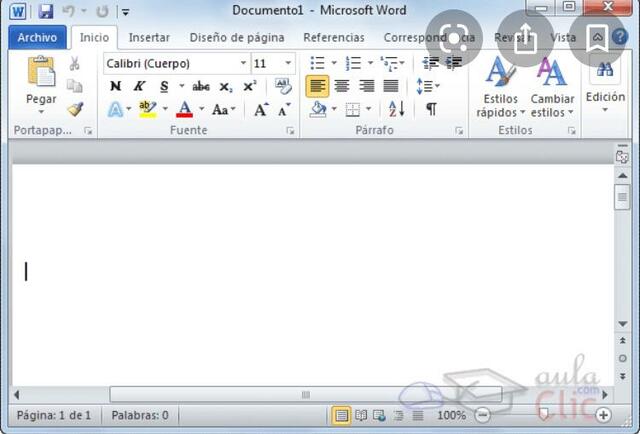Image resolution: width=640 pixels, height=434 pixels.
Task: Switch to web layout view icon
Action: (379, 416)
